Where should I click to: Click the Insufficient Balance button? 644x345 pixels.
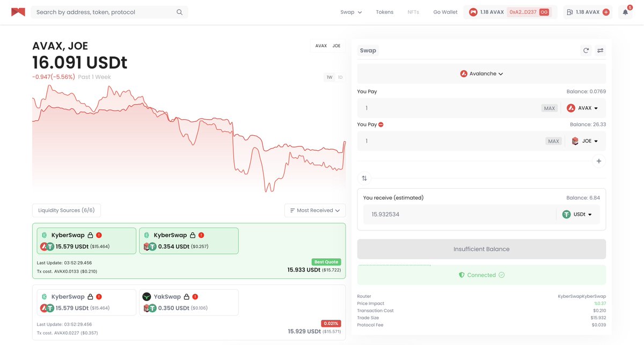click(x=481, y=249)
